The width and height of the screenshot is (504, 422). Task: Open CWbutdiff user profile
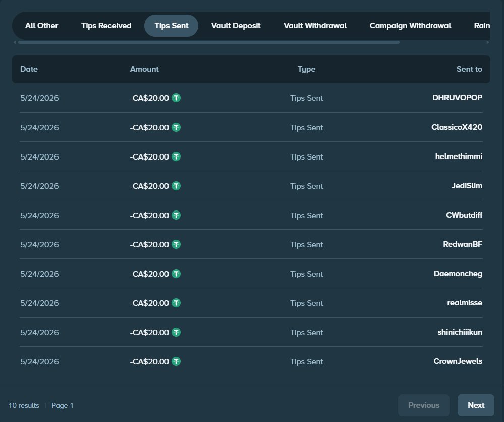(464, 215)
